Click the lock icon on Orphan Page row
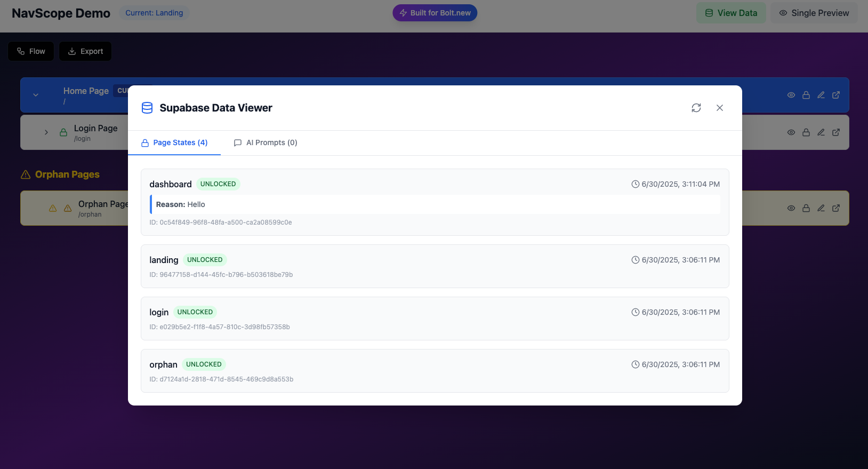 (x=806, y=208)
